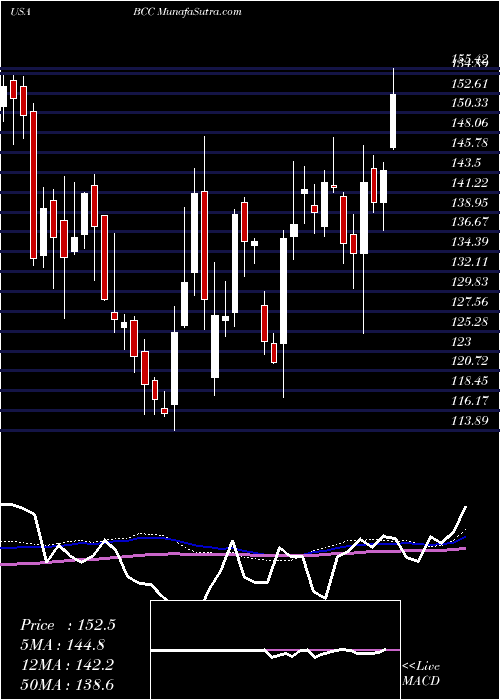Click the 152.61 price axis label
This screenshot has width=500, height=700.
coord(470,83)
